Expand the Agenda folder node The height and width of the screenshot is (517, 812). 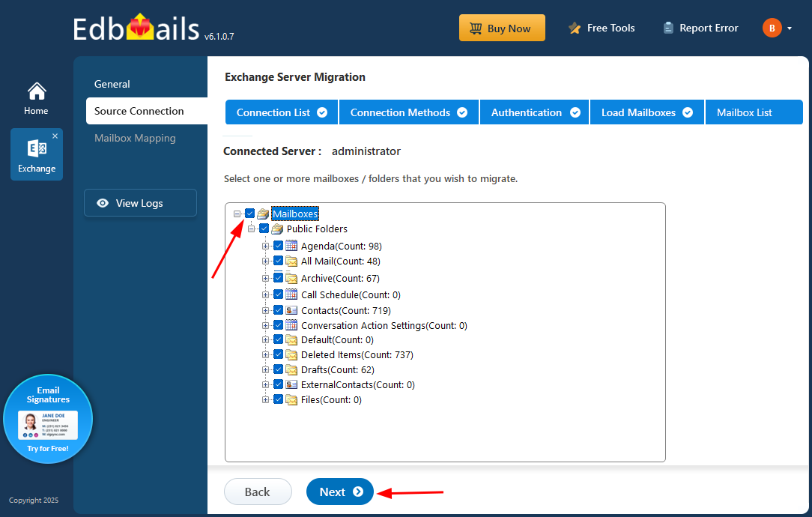tap(265, 246)
